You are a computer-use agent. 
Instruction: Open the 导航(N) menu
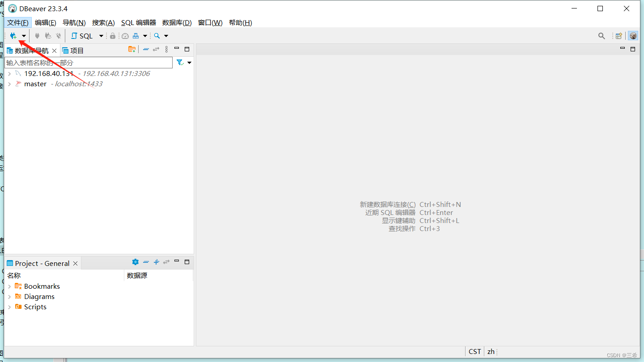pyautogui.click(x=74, y=22)
